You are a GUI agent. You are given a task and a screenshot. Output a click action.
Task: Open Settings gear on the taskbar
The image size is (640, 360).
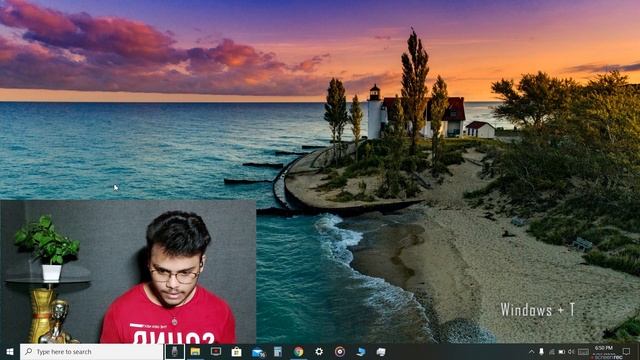(x=319, y=351)
